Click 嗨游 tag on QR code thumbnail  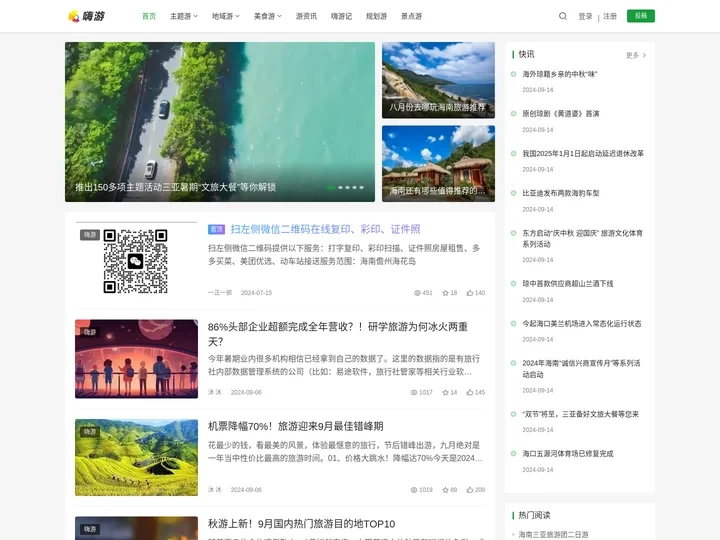90,235
